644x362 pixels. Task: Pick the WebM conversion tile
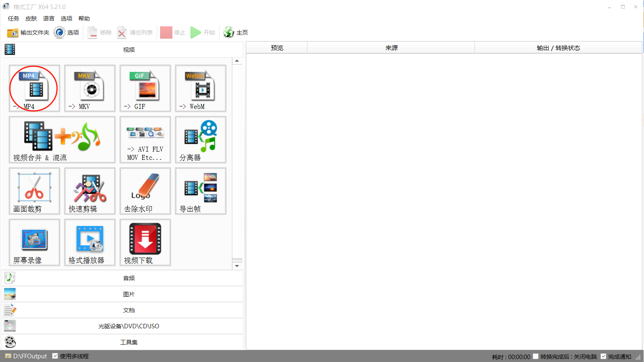coord(201,88)
